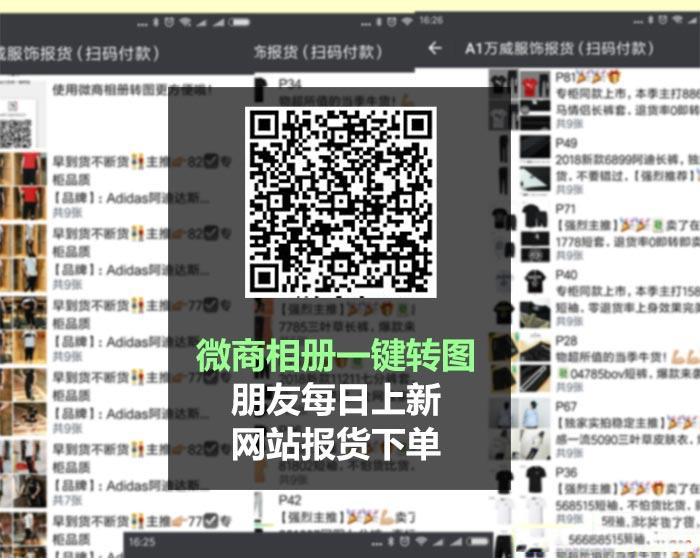The width and height of the screenshot is (700, 558).
Task: Tap the back arrow beside A1万威服饰报货
Action: pos(435,48)
